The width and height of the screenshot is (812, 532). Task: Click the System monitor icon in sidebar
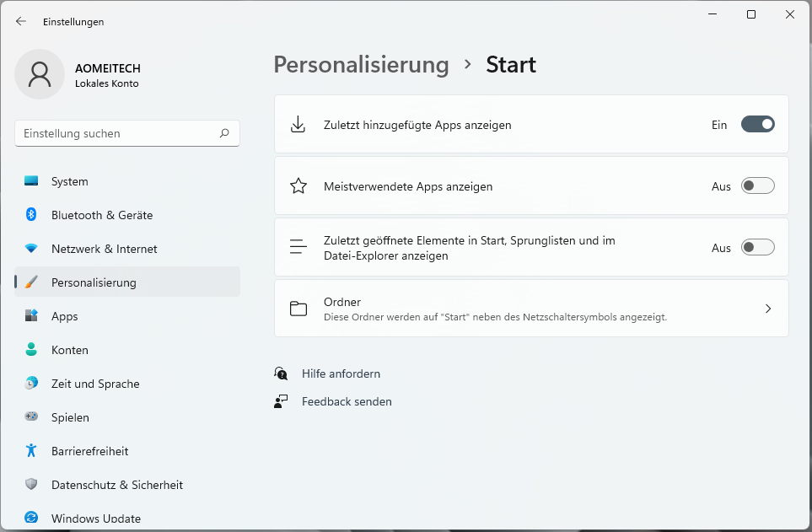tap(31, 181)
